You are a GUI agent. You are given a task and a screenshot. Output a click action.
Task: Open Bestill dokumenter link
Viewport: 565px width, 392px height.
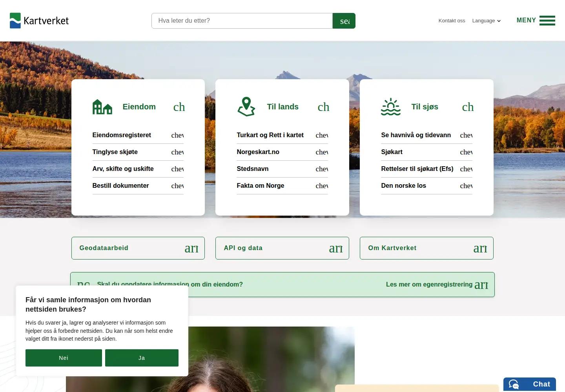point(138,186)
